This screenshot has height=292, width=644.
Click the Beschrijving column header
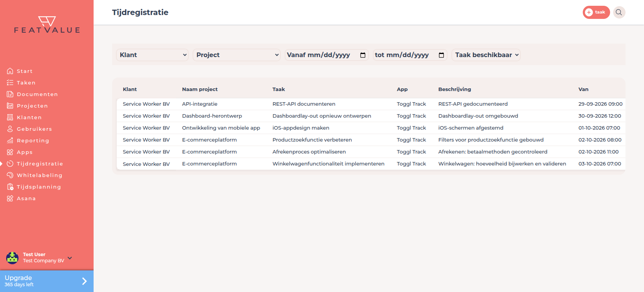click(454, 89)
